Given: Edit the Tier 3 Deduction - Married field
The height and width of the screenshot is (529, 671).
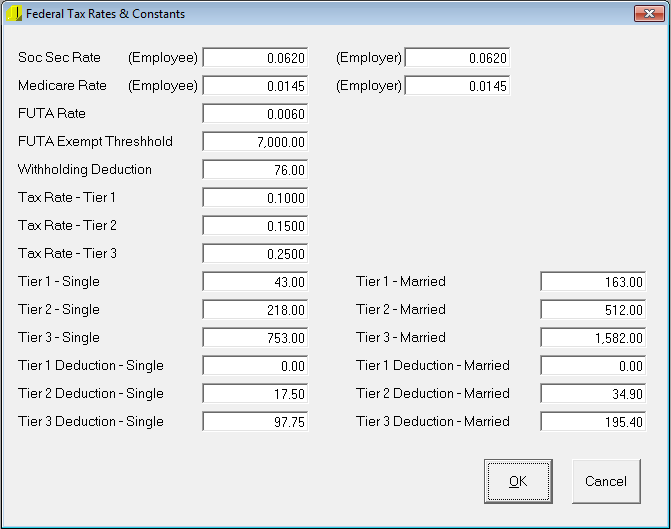Looking at the screenshot, I should (x=593, y=422).
